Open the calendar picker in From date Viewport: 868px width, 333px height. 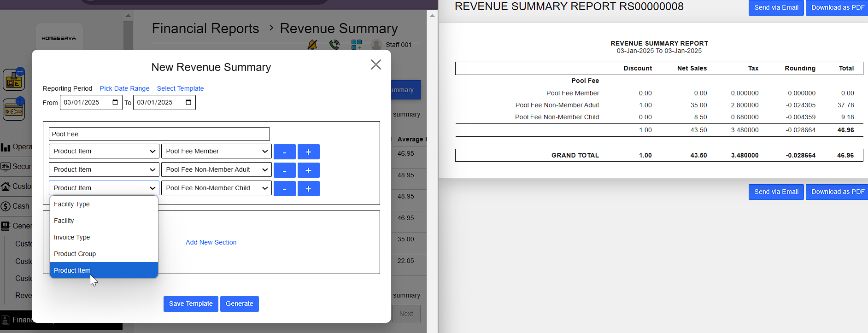click(x=115, y=102)
